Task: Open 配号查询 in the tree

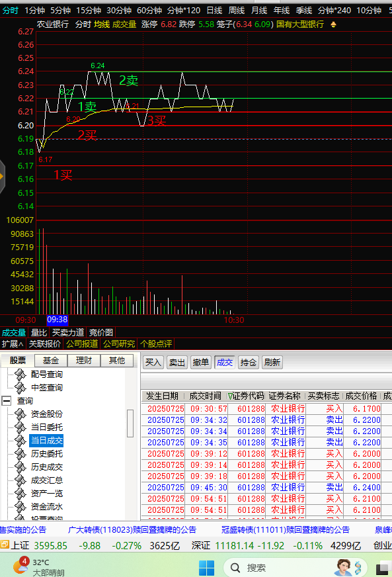Action: click(47, 375)
